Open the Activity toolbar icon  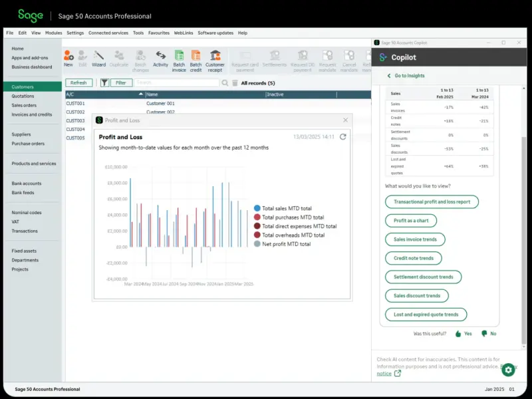[x=160, y=57]
